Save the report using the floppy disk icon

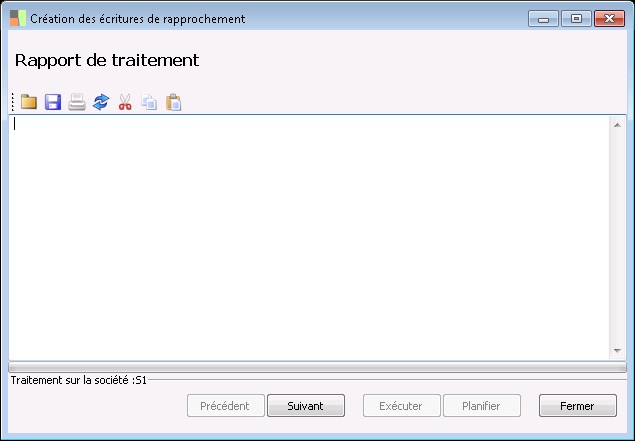tap(53, 102)
